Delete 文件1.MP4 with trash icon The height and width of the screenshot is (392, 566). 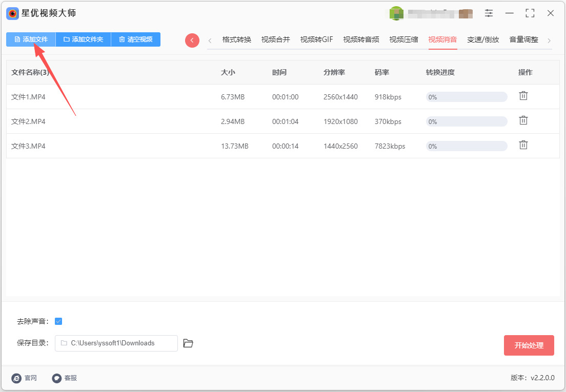(523, 95)
